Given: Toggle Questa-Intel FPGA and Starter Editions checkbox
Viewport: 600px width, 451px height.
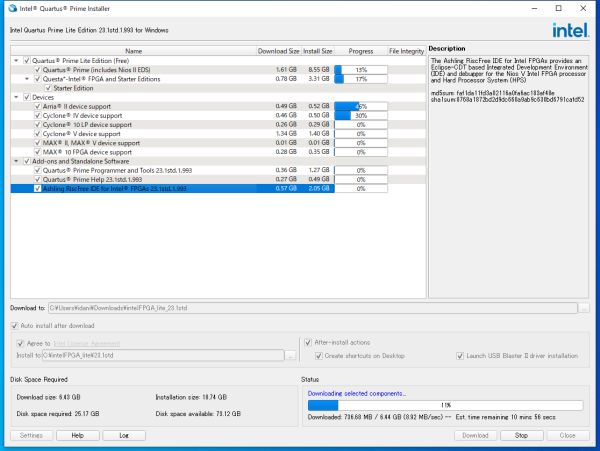Looking at the screenshot, I should coord(38,79).
